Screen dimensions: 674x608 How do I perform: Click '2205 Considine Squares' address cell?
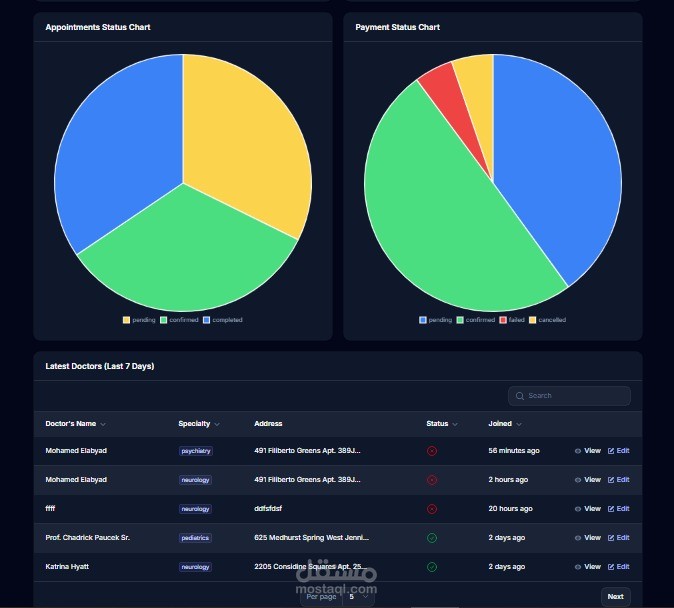point(311,567)
